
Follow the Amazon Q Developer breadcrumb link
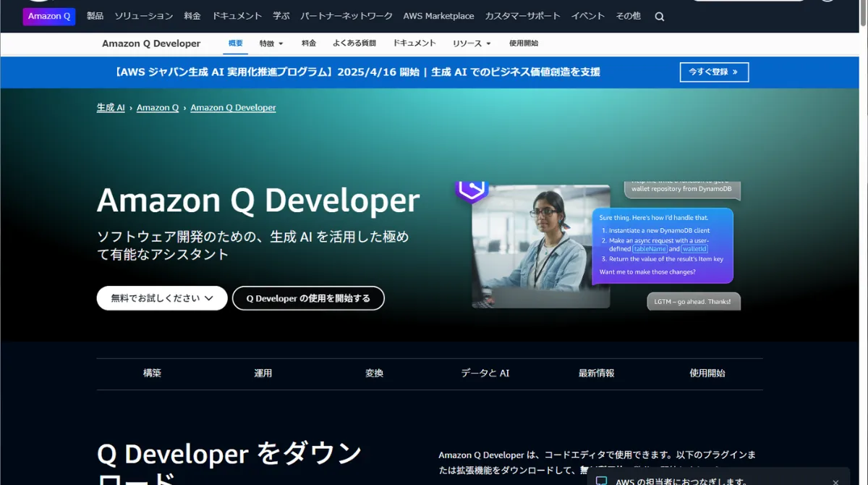tap(233, 108)
